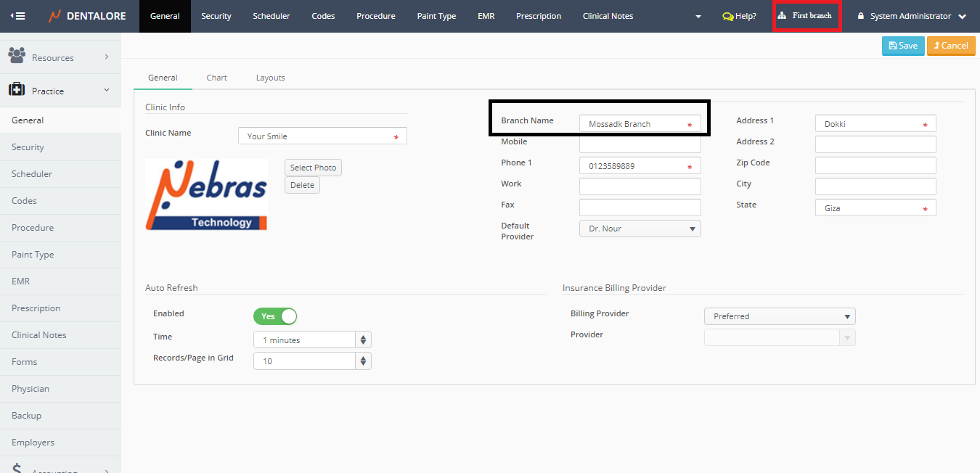Click the First branch selector icon
Screen dimensions: 980x473
tap(782, 16)
